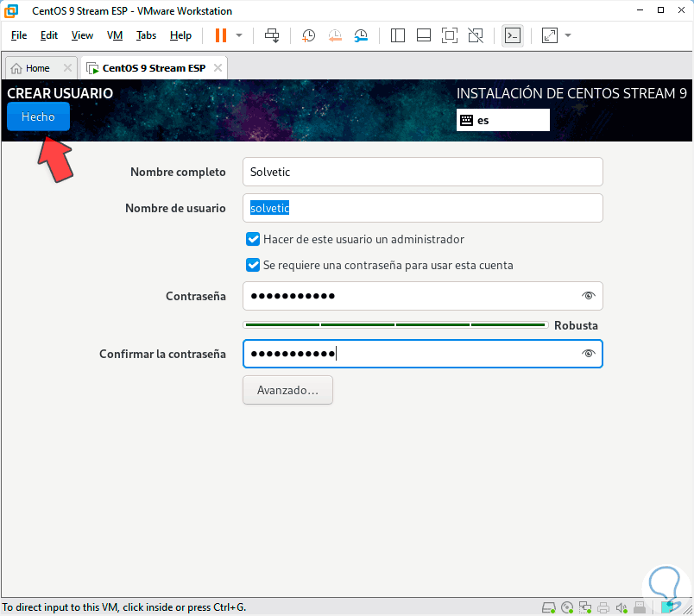Minimize the VMware Workstation window
Image resolution: width=694 pixels, height=616 pixels.
pyautogui.click(x=640, y=10)
